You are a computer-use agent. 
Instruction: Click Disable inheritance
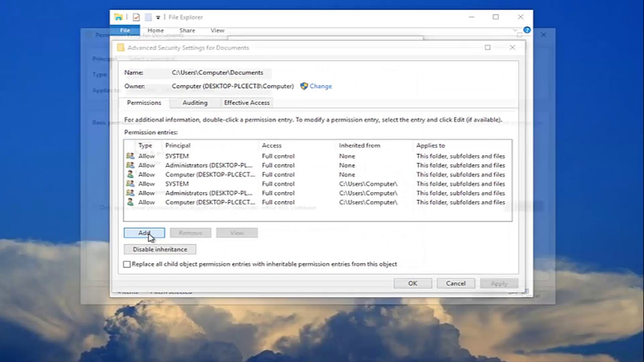[160, 249]
